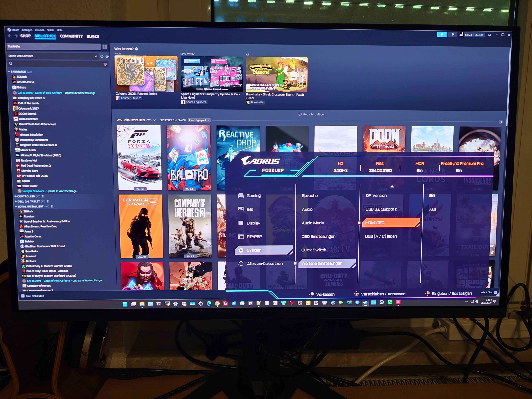
Task: Expand the CONTROLLER category
Action: [15, 196]
